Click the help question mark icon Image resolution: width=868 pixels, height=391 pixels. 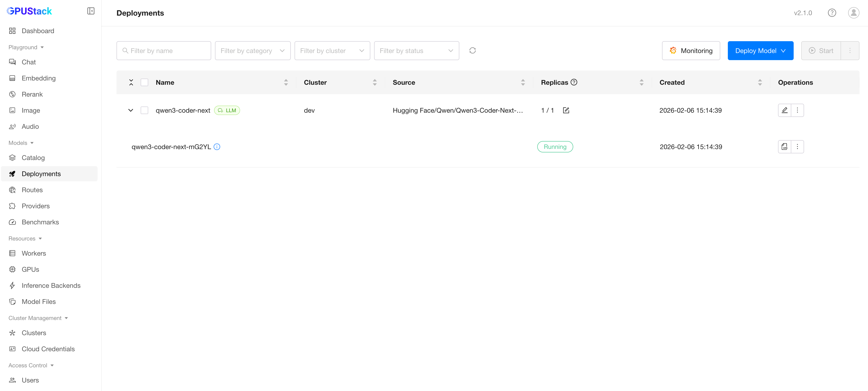tap(832, 13)
